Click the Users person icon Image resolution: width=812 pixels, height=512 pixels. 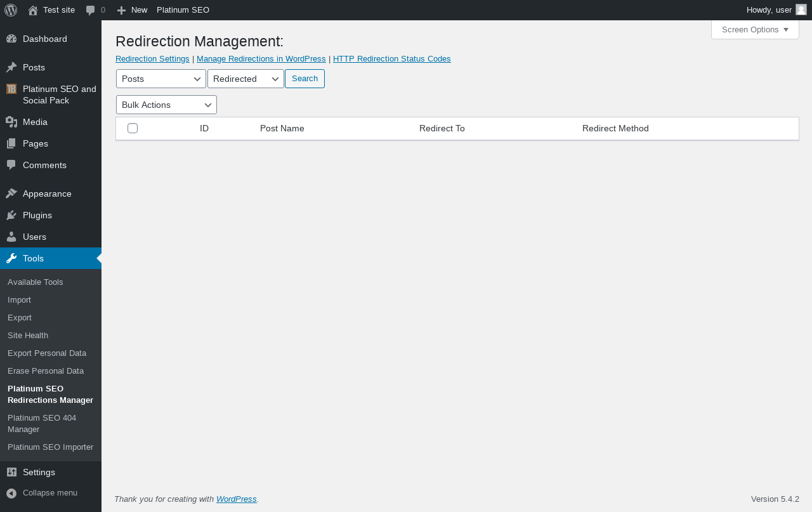tap(11, 237)
